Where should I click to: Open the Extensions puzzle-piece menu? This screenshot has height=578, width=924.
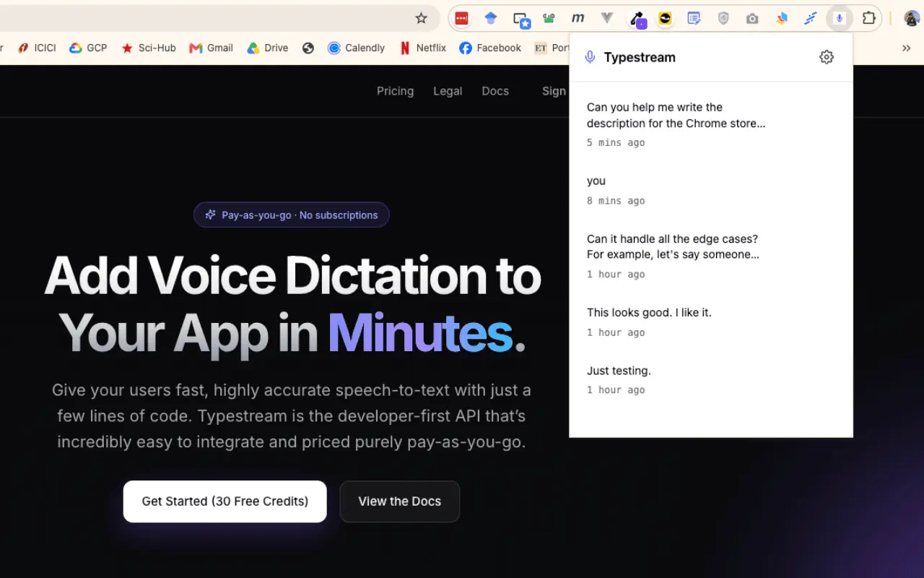coord(869,19)
